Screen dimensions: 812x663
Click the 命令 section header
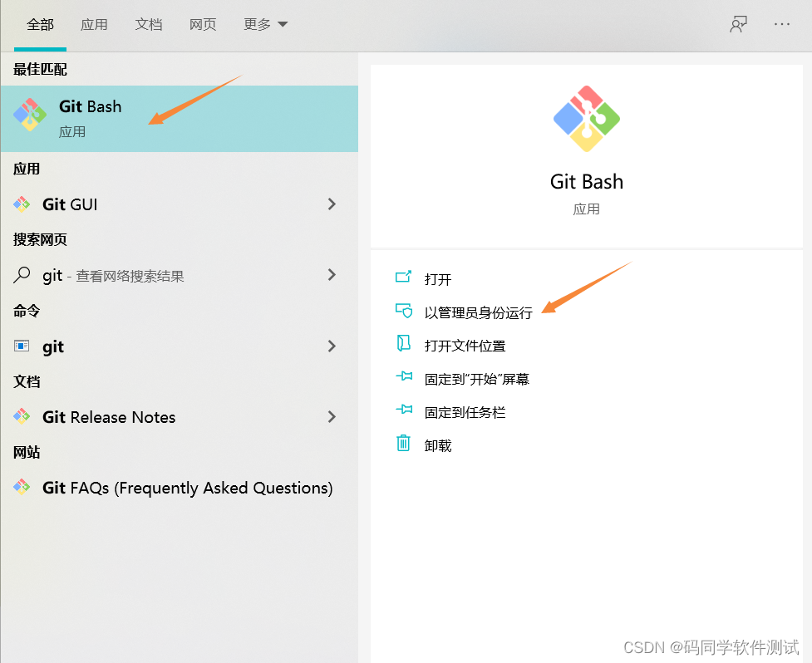(27, 311)
